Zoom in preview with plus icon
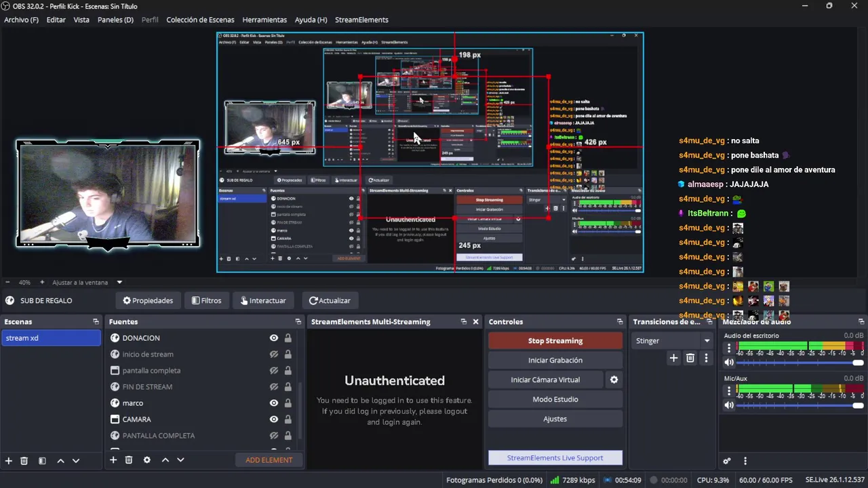The height and width of the screenshot is (488, 868). click(42, 282)
